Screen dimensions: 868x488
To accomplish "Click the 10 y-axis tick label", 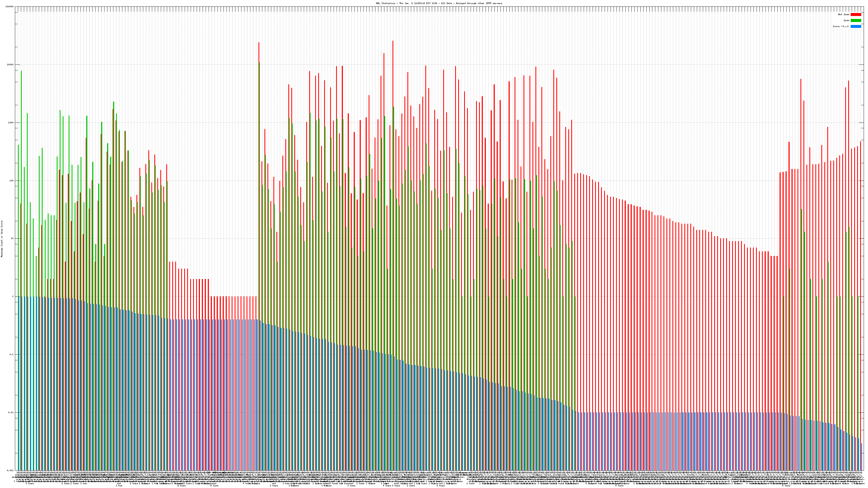I will click(x=12, y=239).
